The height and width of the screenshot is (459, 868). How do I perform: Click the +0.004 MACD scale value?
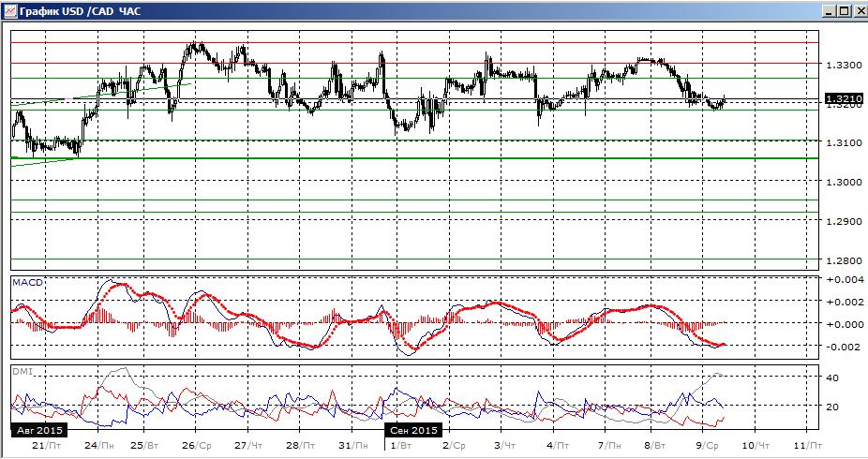tap(844, 279)
